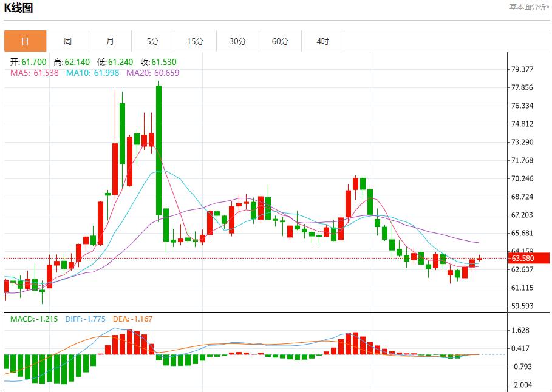Click the orange 63.580 current price marker

point(525,258)
